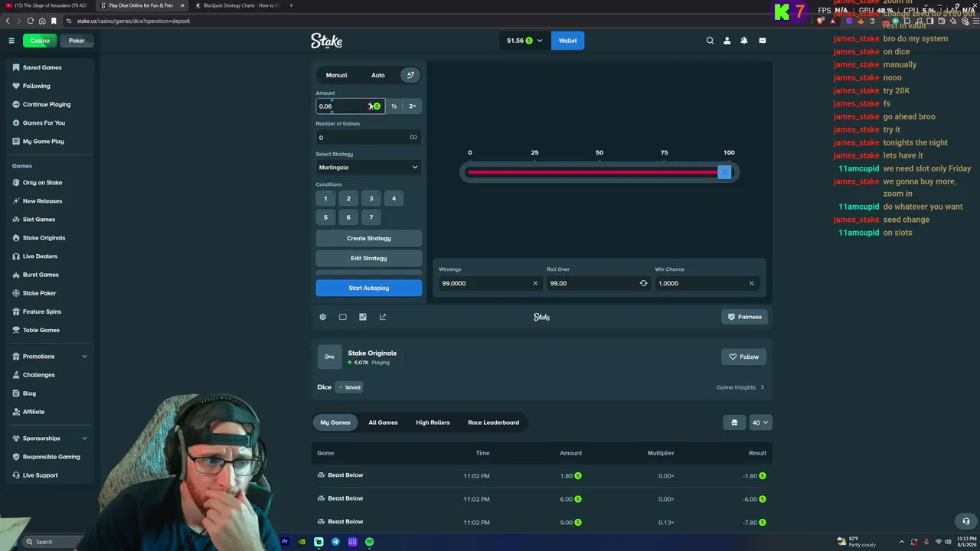Click the blue dice slider handle
980x551 pixels.
click(724, 172)
